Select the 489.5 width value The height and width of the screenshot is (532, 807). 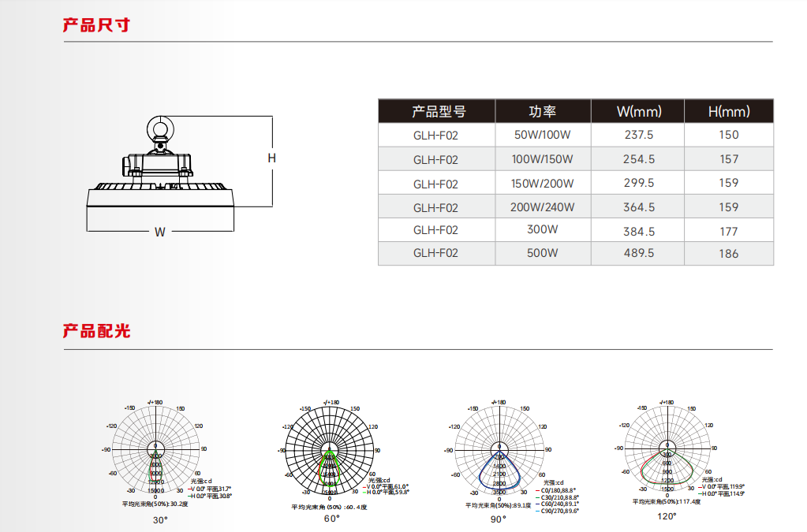pyautogui.click(x=638, y=253)
